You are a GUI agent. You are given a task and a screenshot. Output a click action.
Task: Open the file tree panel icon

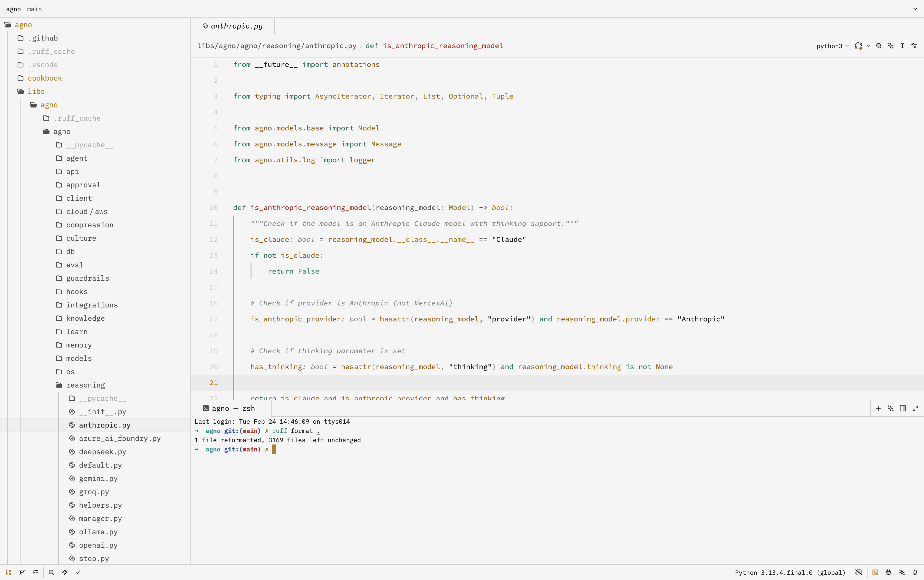coord(8,572)
